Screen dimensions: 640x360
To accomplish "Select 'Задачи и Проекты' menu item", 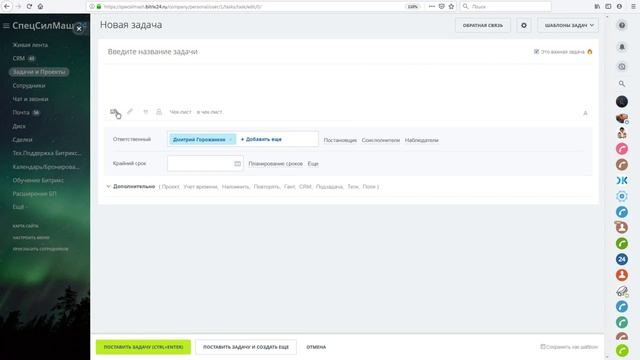I will (x=39, y=72).
